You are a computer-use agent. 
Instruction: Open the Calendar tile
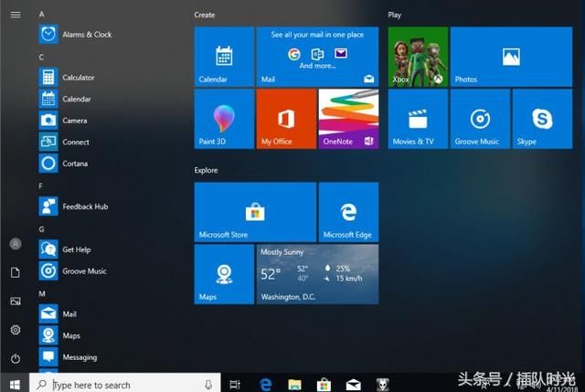click(224, 57)
